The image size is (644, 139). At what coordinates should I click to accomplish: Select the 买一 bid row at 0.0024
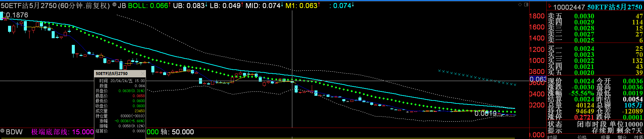click(x=595, y=49)
